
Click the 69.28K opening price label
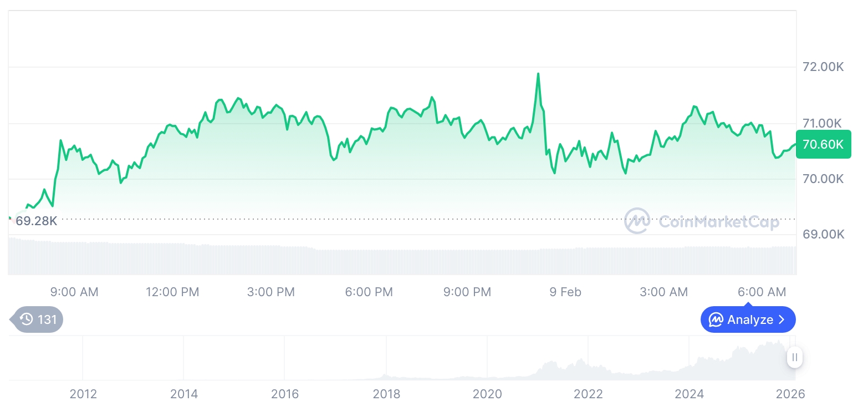coord(36,221)
